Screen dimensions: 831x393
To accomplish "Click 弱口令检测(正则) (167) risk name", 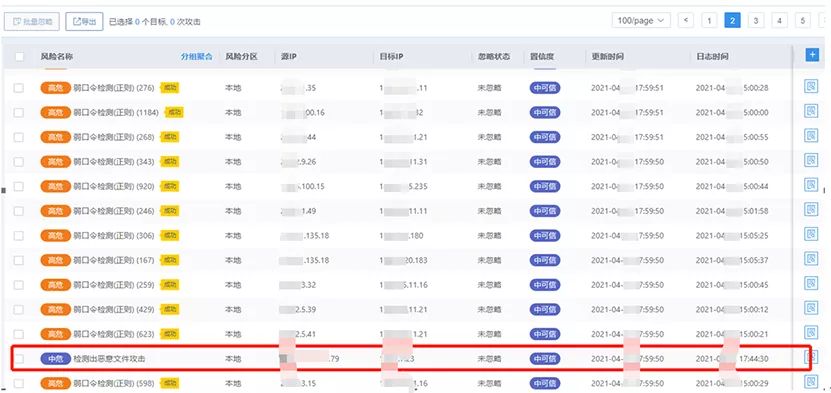I will pos(113,260).
